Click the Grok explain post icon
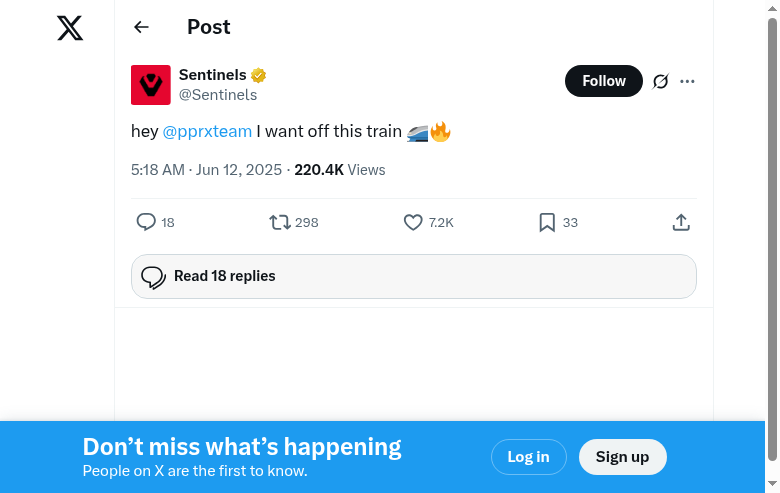The width and height of the screenshot is (780, 493). coord(660,81)
